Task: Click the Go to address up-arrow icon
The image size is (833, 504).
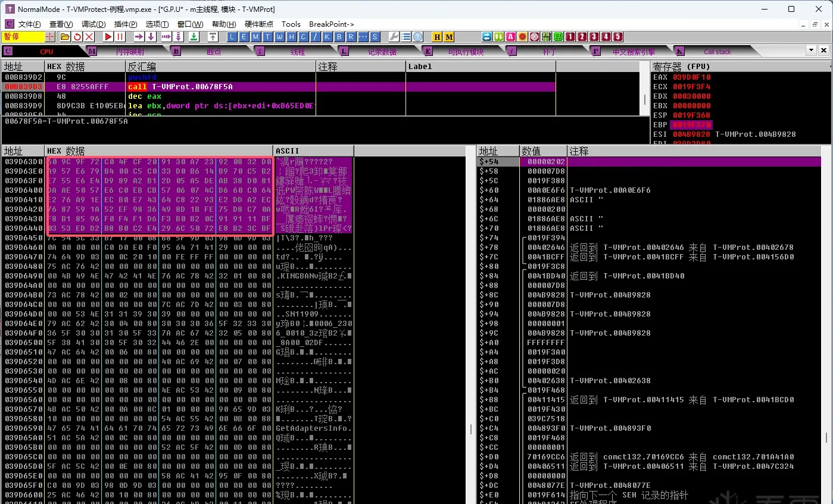Action: (213, 37)
